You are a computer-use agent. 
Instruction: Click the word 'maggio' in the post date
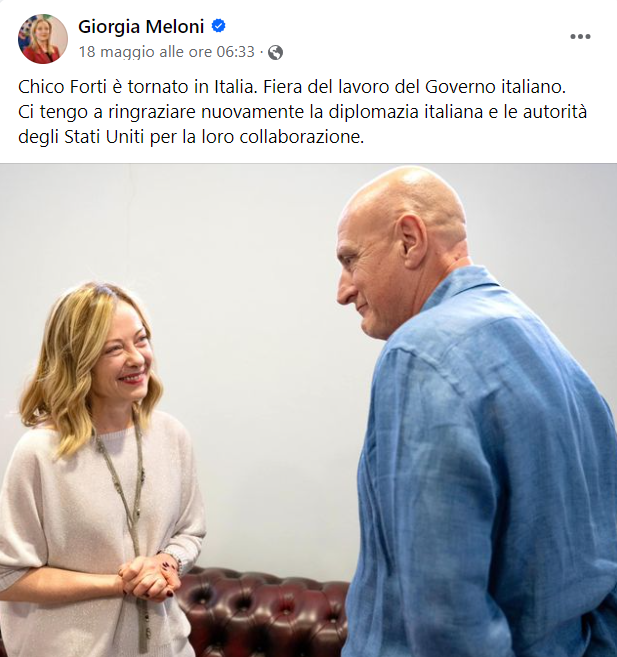click(x=127, y=52)
